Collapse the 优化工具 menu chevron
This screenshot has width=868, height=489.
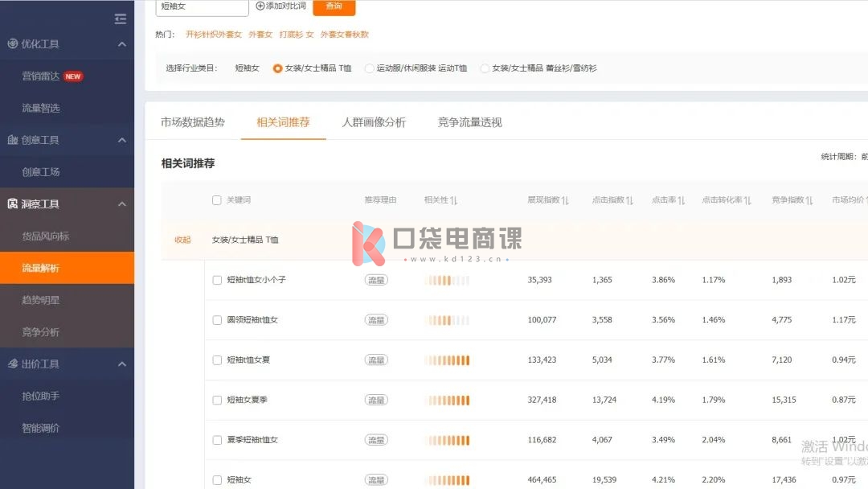pyautogui.click(x=122, y=44)
